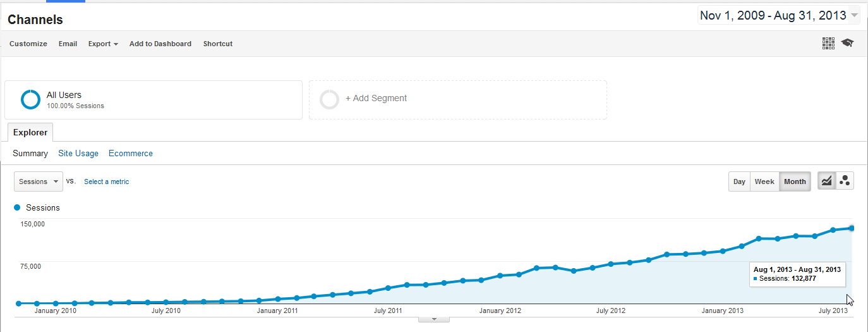Open the graduation cap education icon
The image size is (868, 332).
tap(847, 43)
